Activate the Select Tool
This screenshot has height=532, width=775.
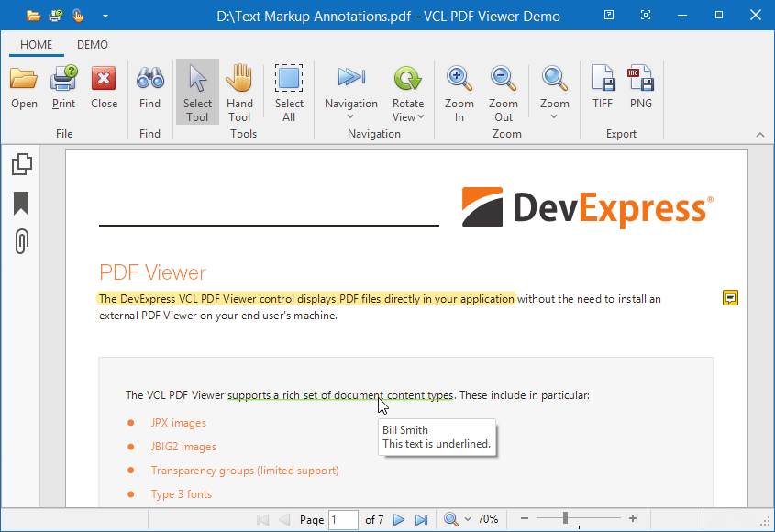[x=197, y=92]
